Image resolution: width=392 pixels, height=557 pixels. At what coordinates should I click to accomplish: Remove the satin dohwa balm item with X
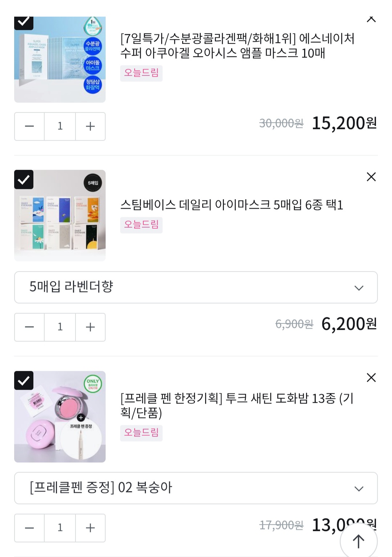coord(371,378)
